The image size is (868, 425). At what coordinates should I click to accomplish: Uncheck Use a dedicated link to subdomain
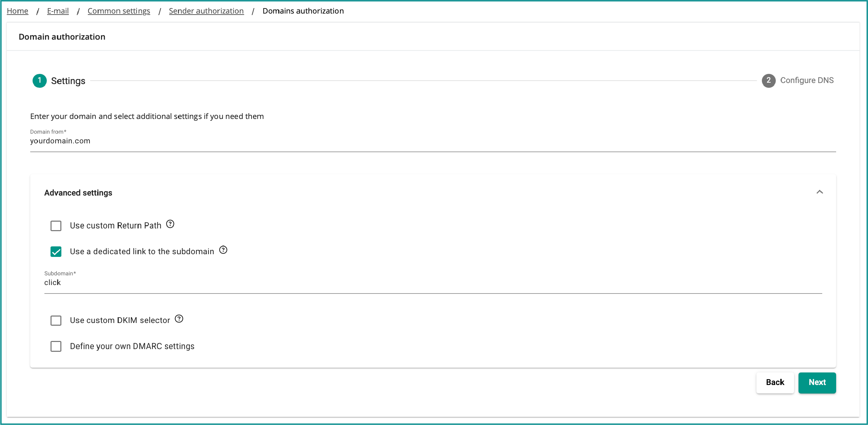(56, 251)
